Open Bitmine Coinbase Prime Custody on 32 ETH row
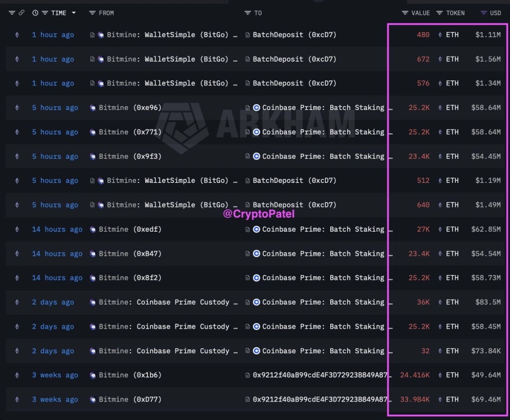This screenshot has width=510, height=420. click(x=168, y=351)
